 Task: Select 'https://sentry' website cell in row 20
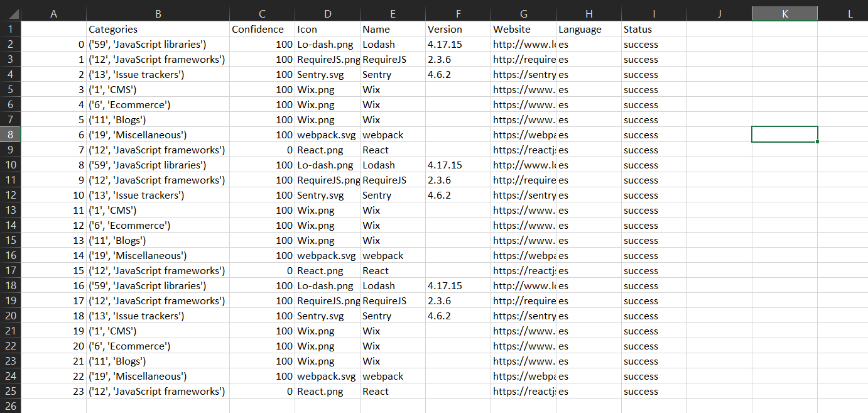[x=523, y=316]
